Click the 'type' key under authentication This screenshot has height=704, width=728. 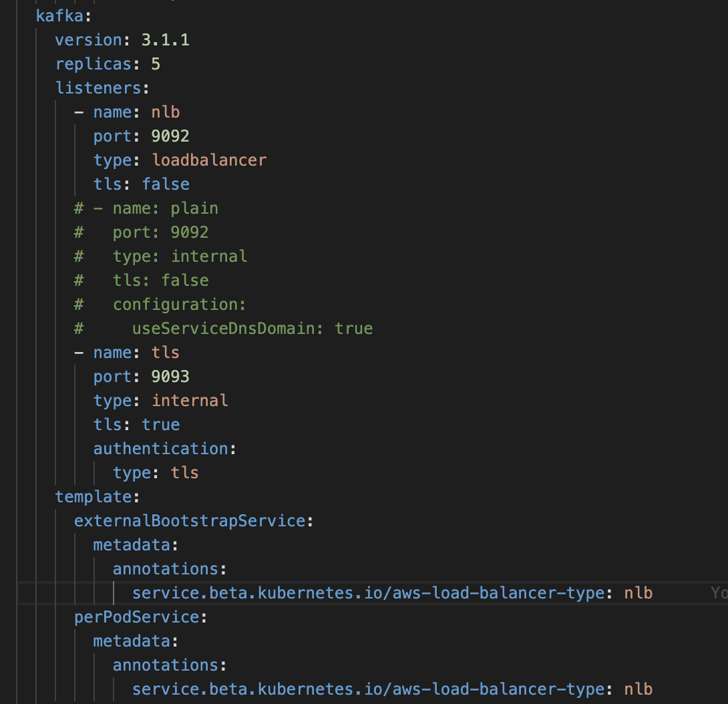click(x=132, y=473)
